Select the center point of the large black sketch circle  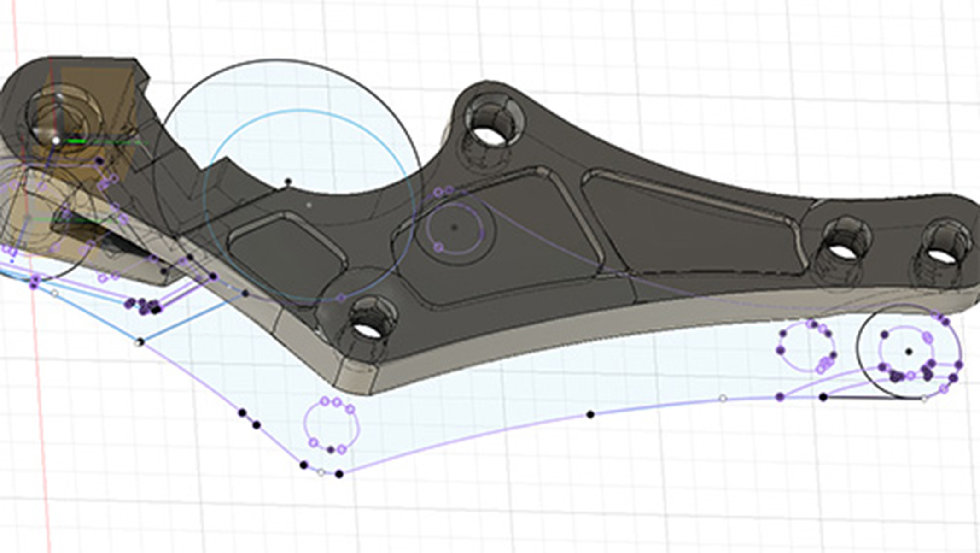point(288,182)
